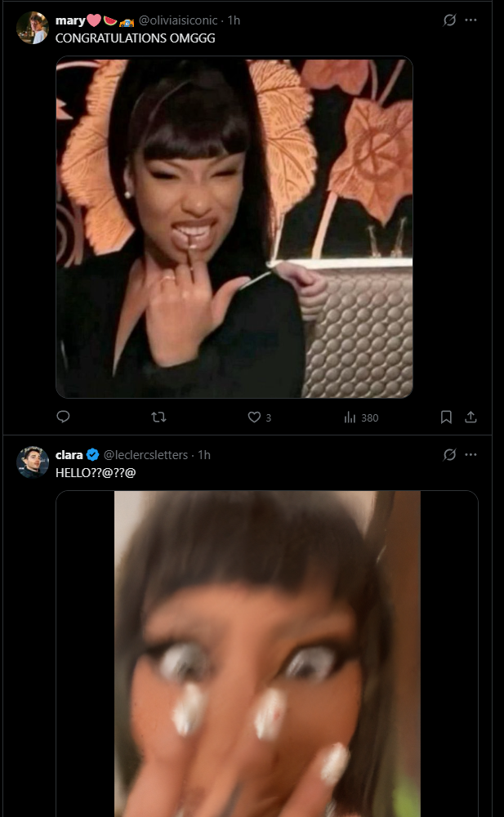Image resolution: width=504 pixels, height=817 pixels.
Task: Reply to mary's CONGRATULATIONS tweet
Action: tap(63, 417)
